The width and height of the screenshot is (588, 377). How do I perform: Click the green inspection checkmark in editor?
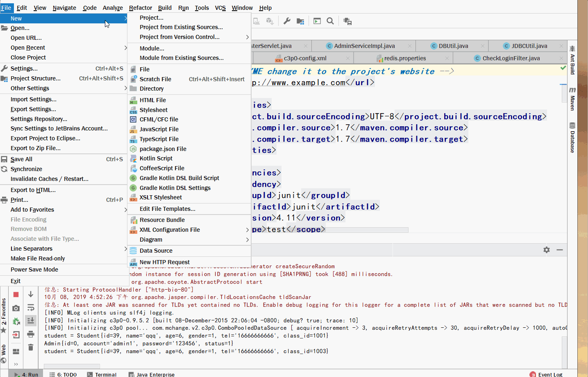coord(563,68)
